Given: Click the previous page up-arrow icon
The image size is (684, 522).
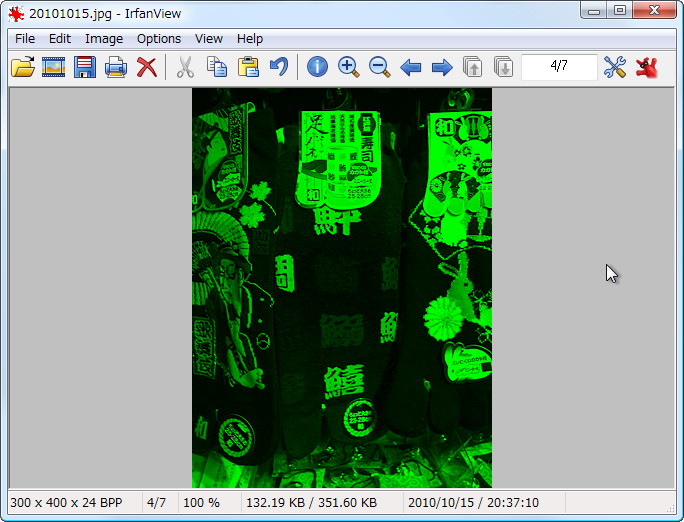Looking at the screenshot, I should coord(472,67).
